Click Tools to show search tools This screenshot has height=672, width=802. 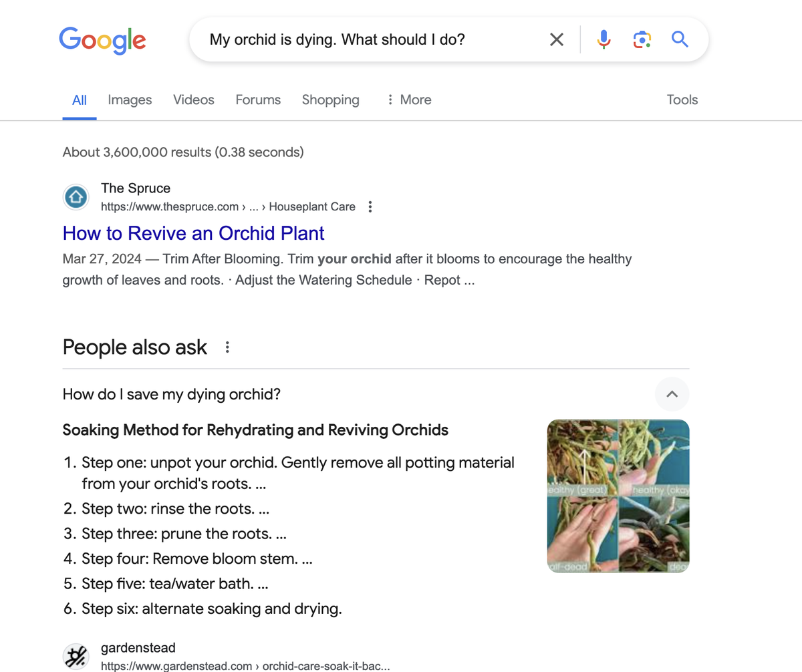tap(682, 100)
